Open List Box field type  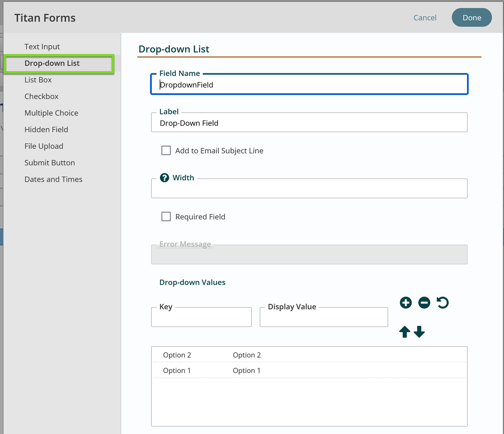coord(38,80)
